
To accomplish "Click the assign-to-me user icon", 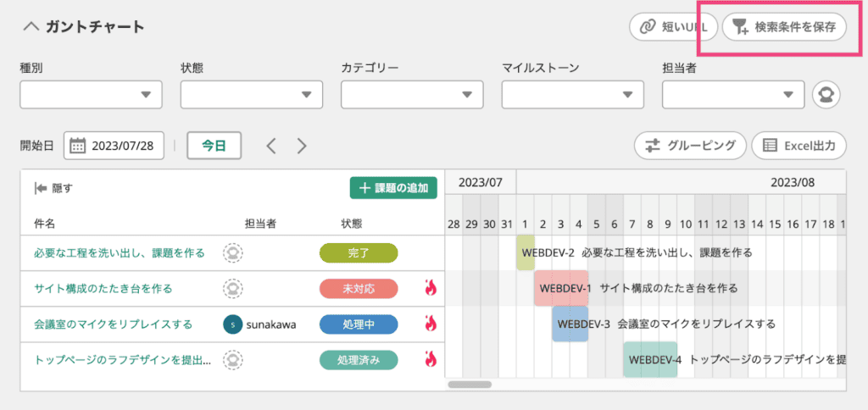I will tap(826, 95).
